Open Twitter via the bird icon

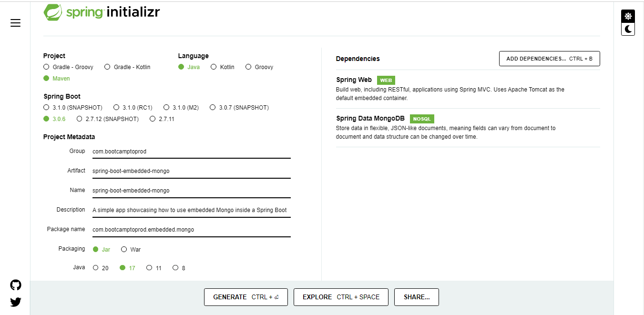click(15, 302)
